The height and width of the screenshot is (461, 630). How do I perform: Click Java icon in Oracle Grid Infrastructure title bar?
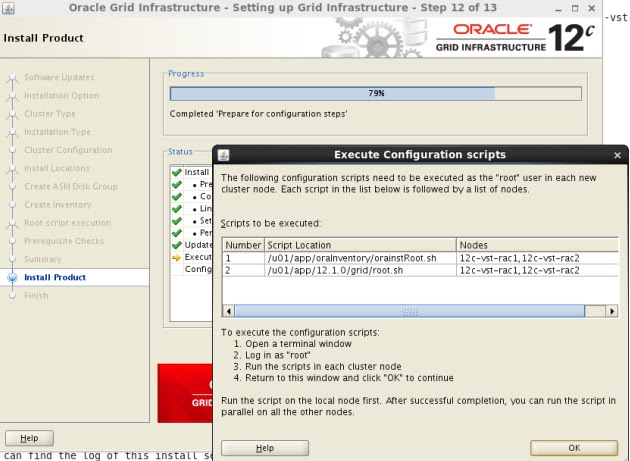[x=8, y=8]
